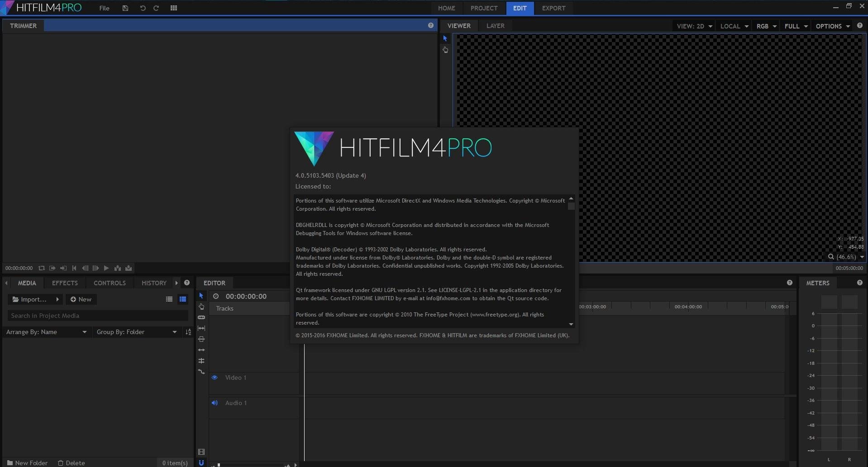Open Media panel help icon

point(187,283)
